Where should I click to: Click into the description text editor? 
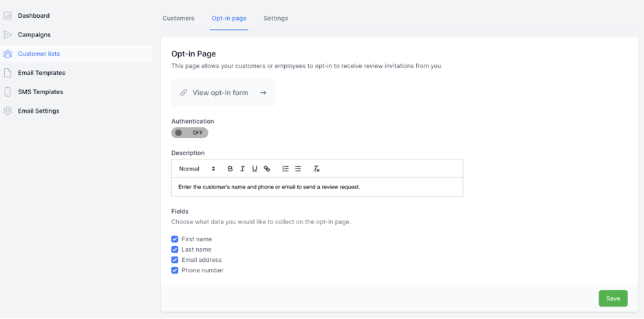(316, 187)
